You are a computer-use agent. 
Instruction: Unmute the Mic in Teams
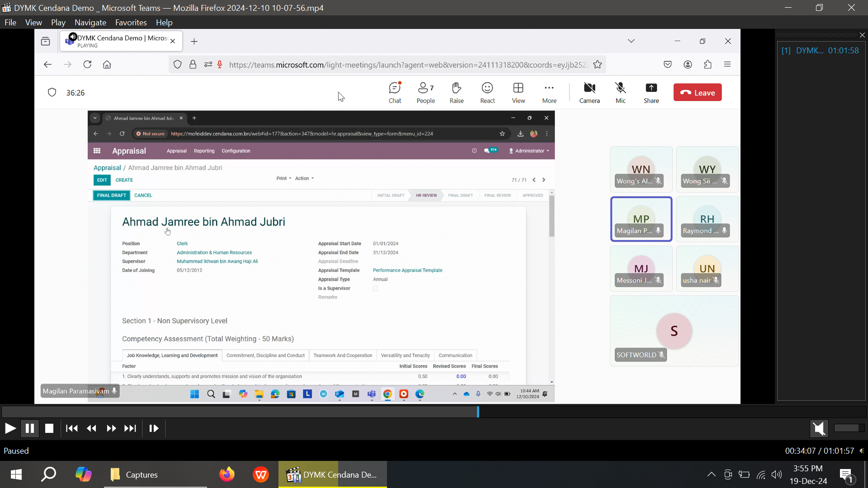[620, 93]
